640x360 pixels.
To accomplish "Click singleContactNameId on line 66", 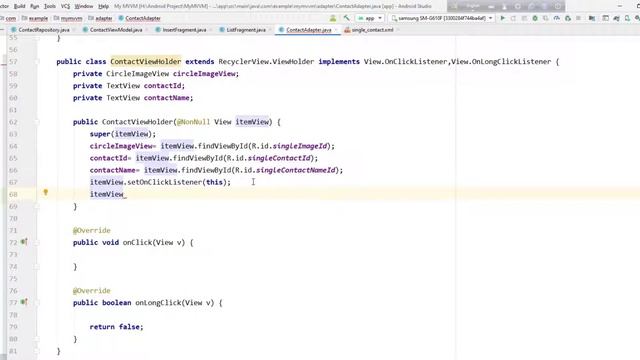I will (296, 170).
